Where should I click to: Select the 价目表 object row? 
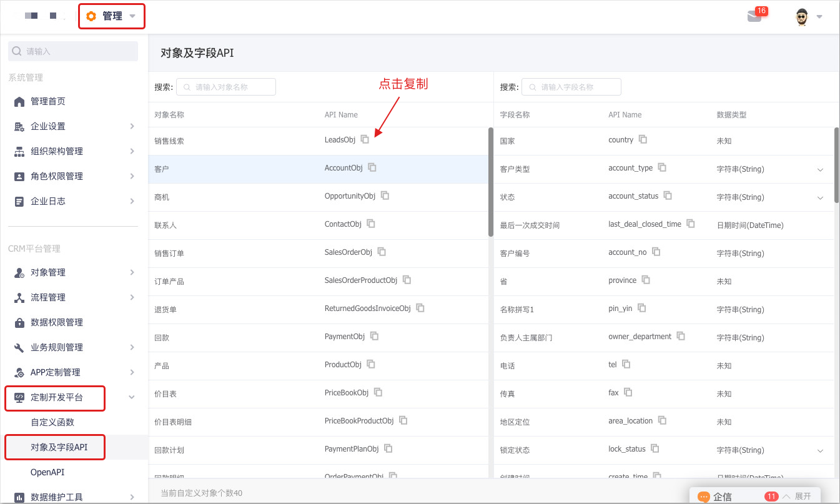point(318,394)
